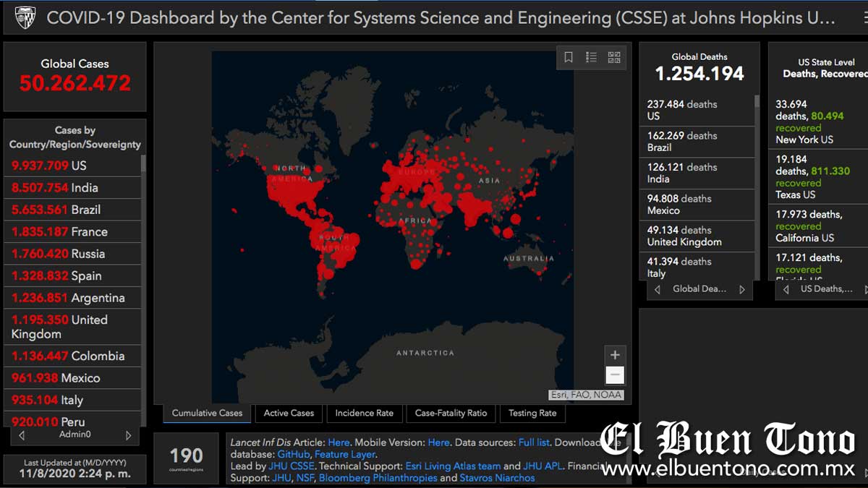Visit the JHU CSSE link
868x488 pixels.
(x=292, y=466)
